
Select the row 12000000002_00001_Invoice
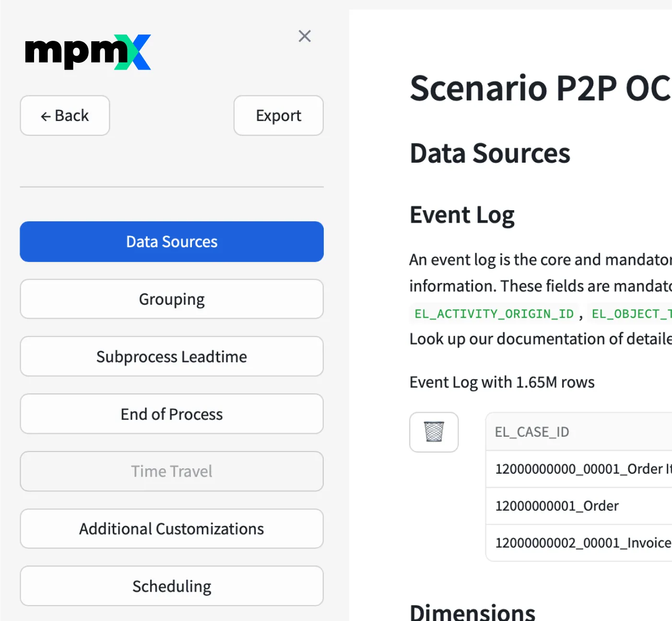pyautogui.click(x=582, y=543)
